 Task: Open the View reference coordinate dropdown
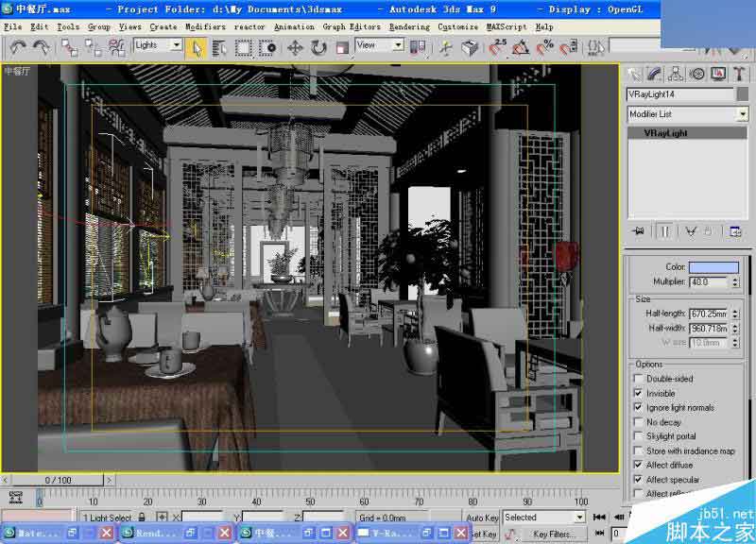(x=398, y=45)
